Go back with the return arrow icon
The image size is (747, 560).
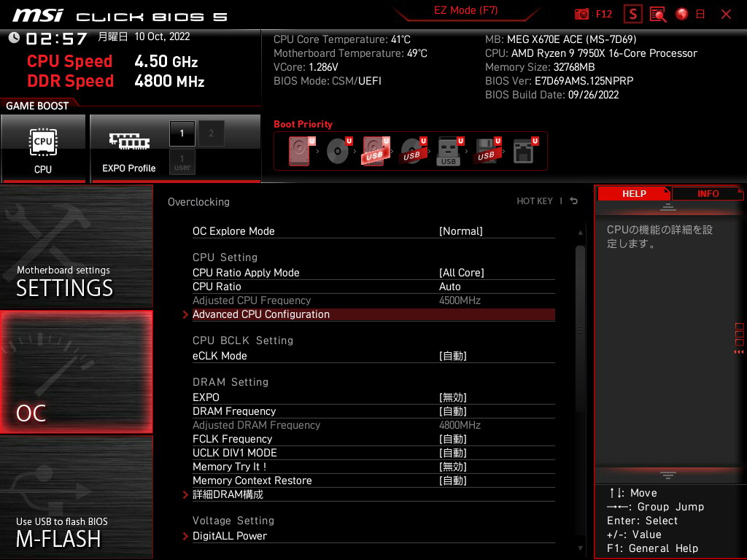pyautogui.click(x=574, y=201)
